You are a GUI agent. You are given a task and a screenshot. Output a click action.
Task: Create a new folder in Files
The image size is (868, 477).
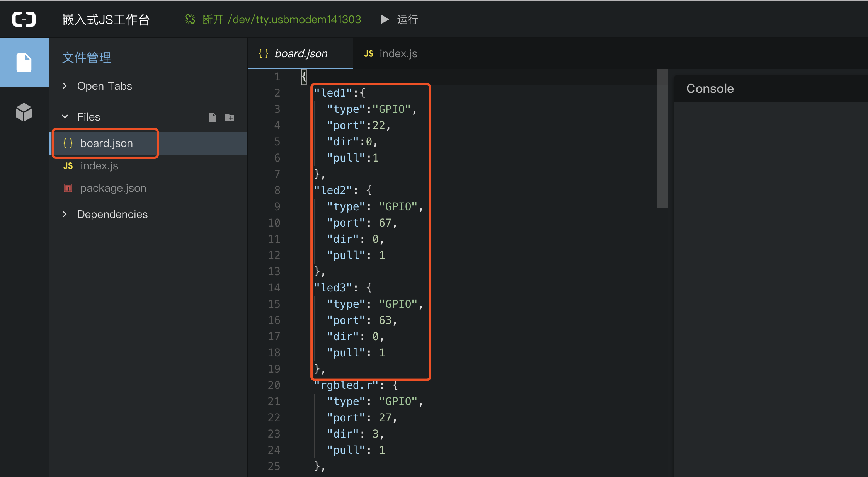pyautogui.click(x=230, y=118)
